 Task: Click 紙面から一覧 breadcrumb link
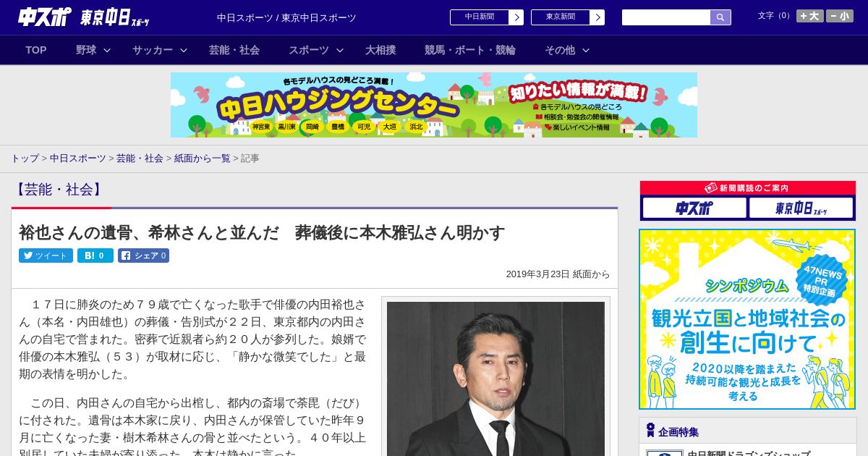[203, 158]
